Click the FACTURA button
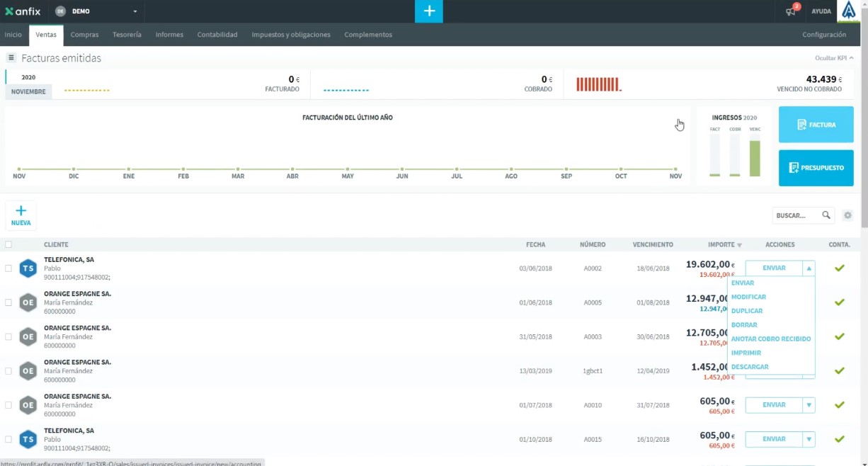The width and height of the screenshot is (868, 466). (x=816, y=125)
